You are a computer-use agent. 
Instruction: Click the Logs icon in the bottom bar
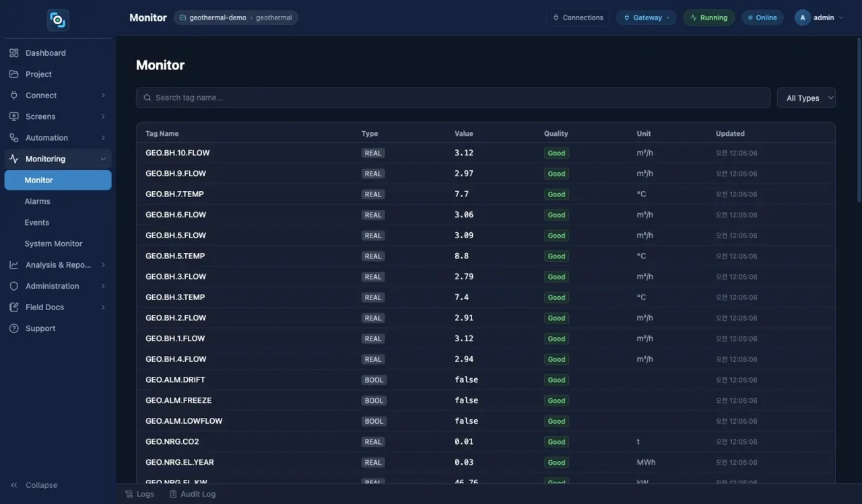click(x=129, y=494)
